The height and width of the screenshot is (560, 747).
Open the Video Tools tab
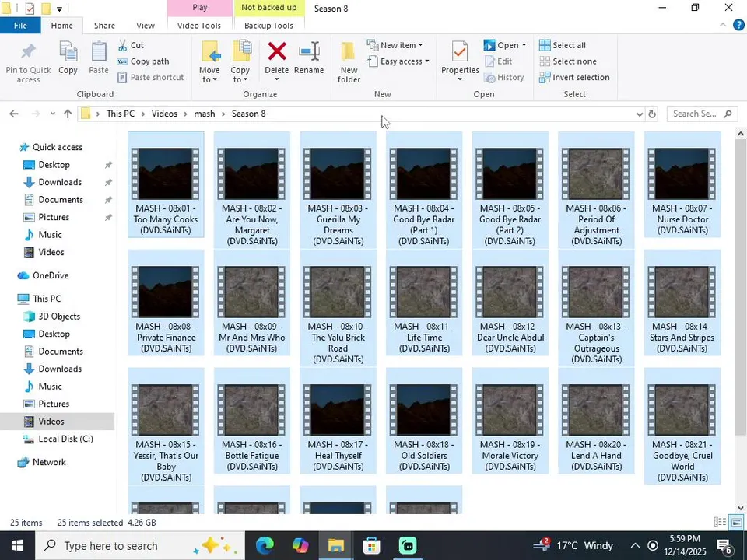[x=199, y=26]
